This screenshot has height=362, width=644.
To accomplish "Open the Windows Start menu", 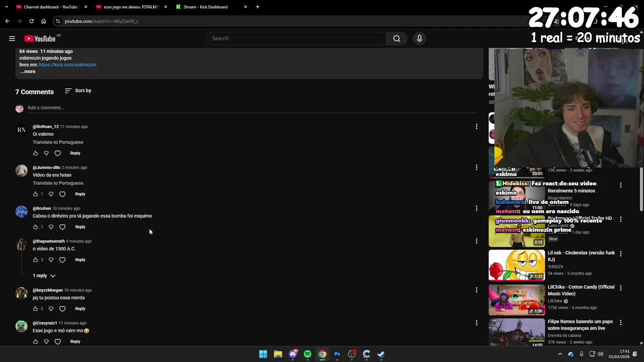I will (x=263, y=354).
